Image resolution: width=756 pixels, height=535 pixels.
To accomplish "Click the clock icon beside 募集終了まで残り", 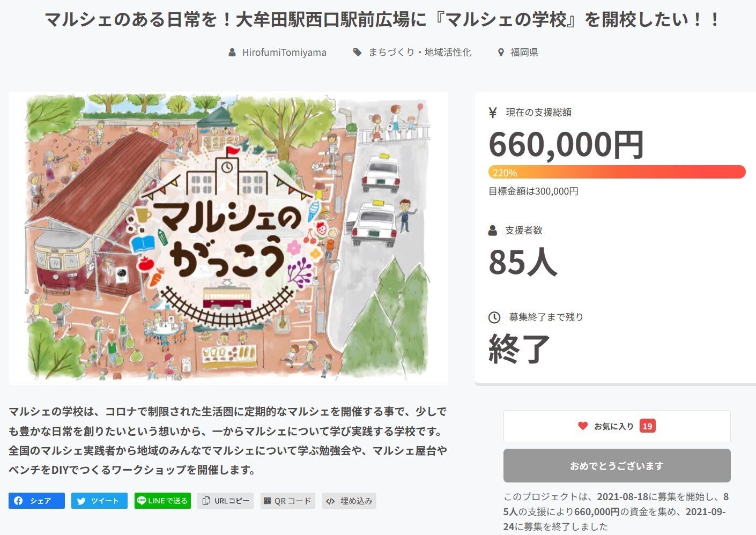I will (494, 317).
